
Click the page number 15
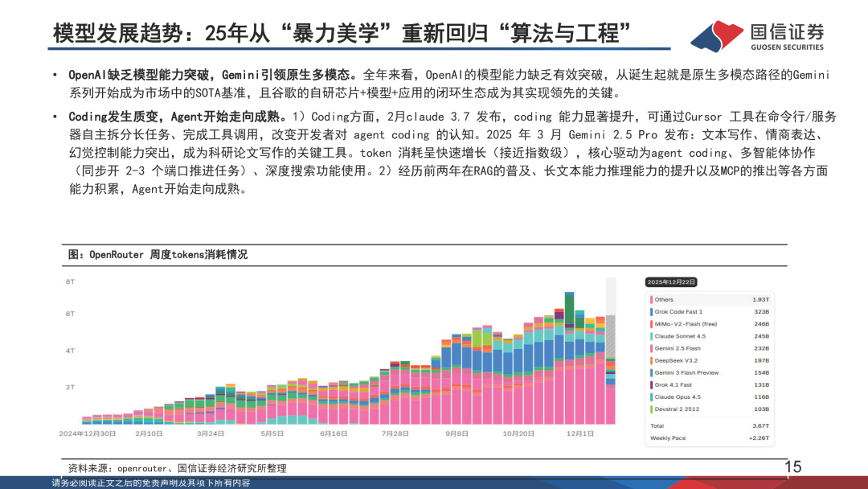[x=792, y=466]
